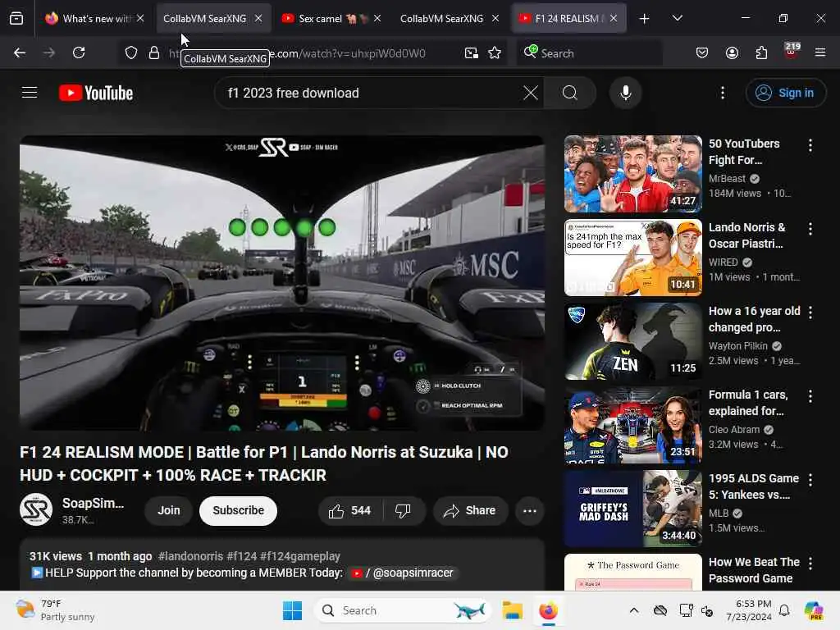Open the Lando Norris & Oscar Piastri thumbnail
840x630 pixels.
tap(632, 257)
